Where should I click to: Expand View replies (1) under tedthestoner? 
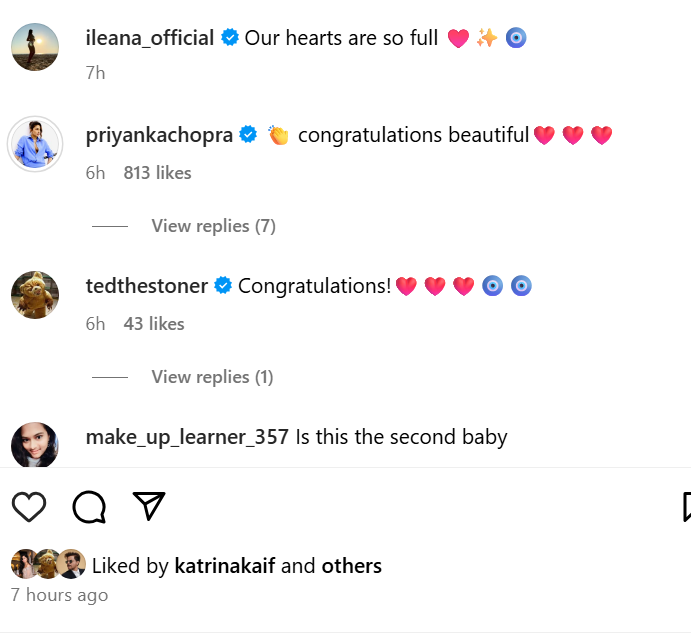212,377
